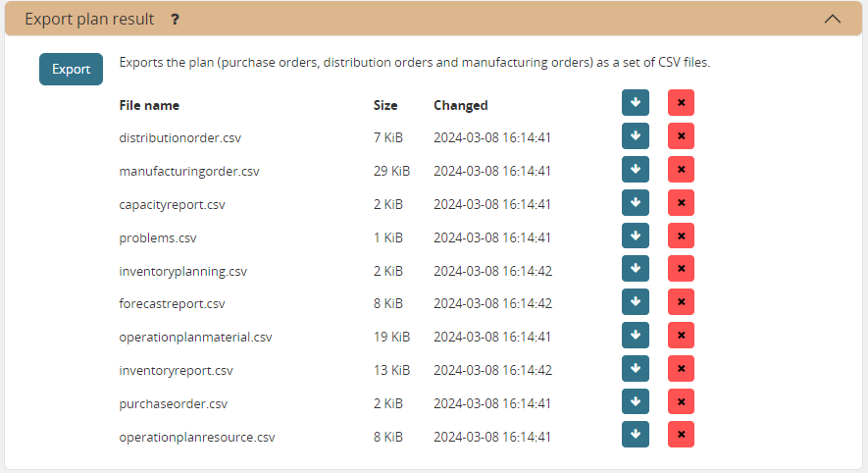The height and width of the screenshot is (473, 868).
Task: Download forecastreport.csv file
Action: tap(635, 303)
